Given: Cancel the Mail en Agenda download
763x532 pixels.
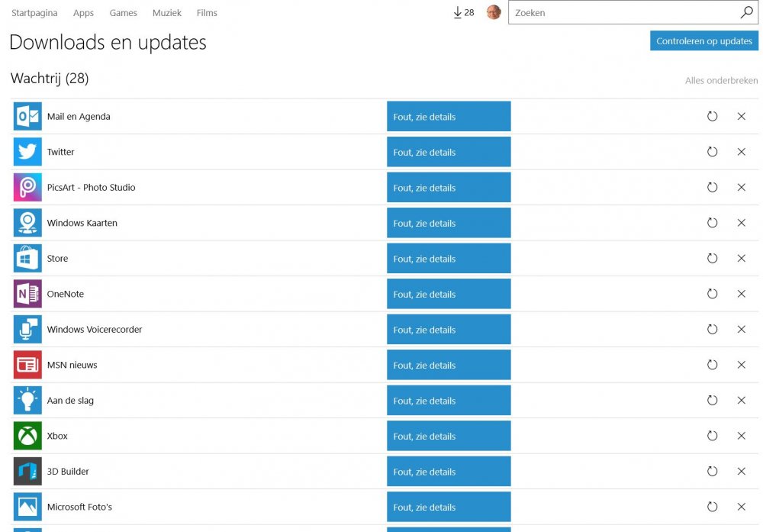Looking at the screenshot, I should 742,116.
